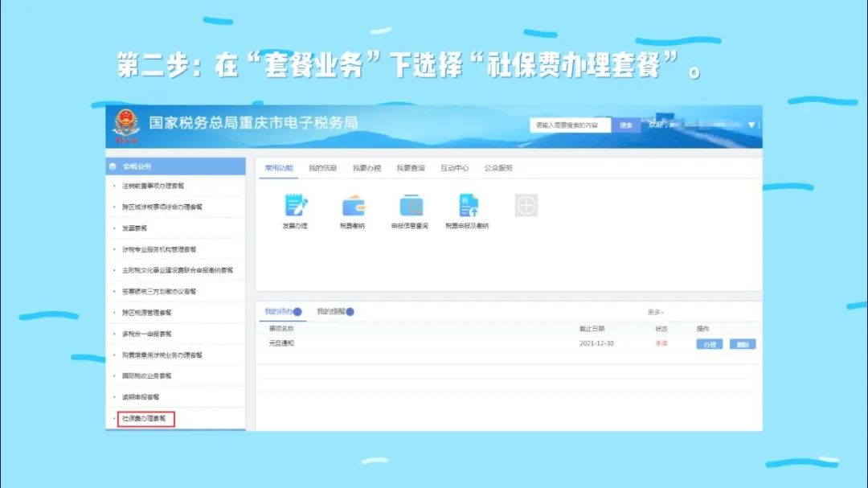Click the 套餐业务 sidebar header
The height and width of the screenshot is (488, 868).
(175, 166)
